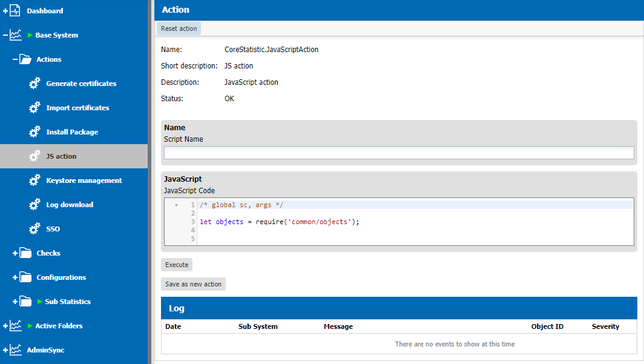This screenshot has height=364, width=644.
Task: Focus the Script Name input field
Action: [399, 153]
